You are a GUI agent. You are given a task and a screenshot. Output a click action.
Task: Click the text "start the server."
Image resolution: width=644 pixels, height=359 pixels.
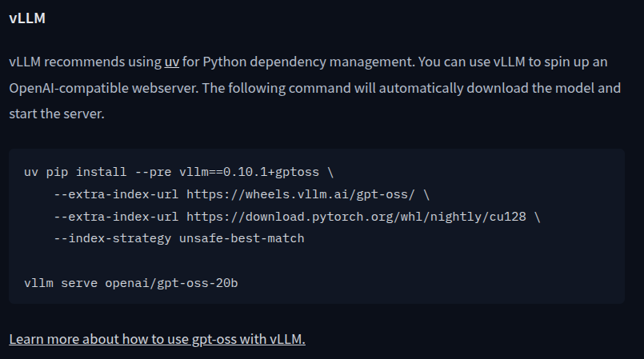click(x=56, y=114)
